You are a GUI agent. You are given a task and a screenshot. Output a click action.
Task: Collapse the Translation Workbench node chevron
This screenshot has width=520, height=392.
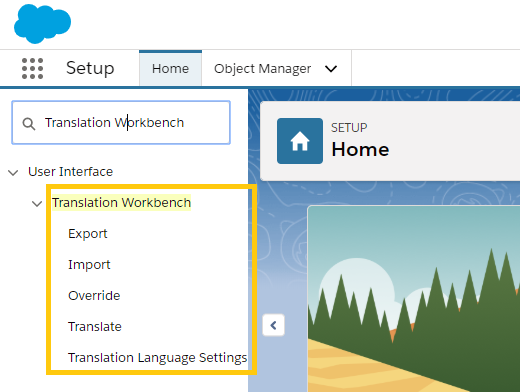[x=37, y=203]
